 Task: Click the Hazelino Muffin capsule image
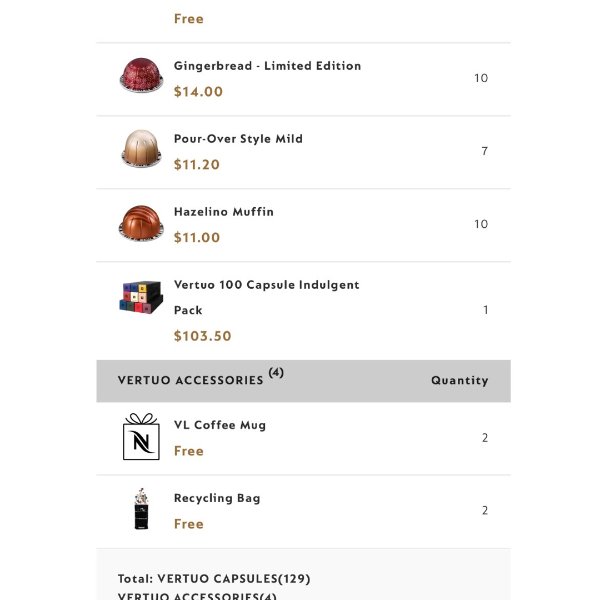tap(141, 223)
